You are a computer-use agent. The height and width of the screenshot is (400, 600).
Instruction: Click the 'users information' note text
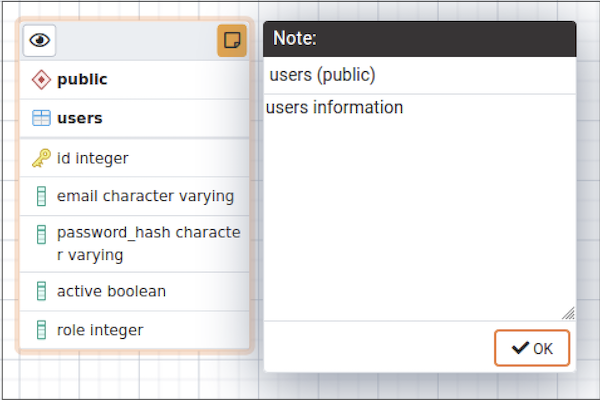click(x=334, y=107)
